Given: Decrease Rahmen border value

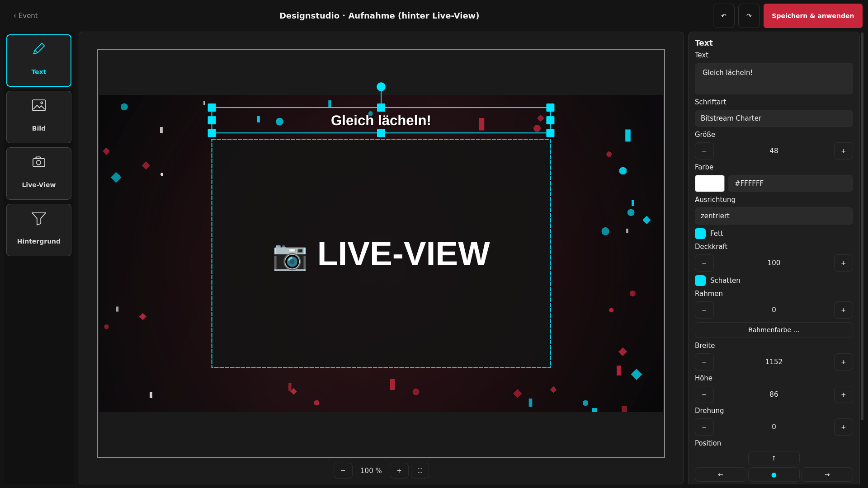Looking at the screenshot, I should pos(704,310).
